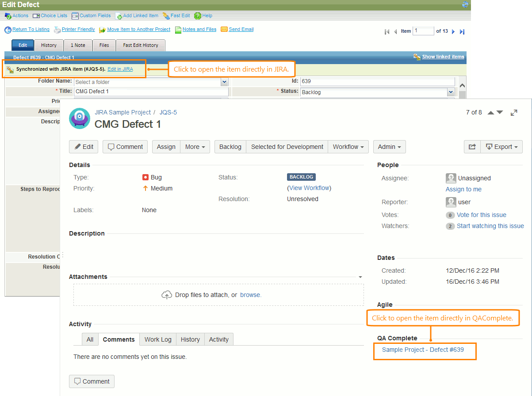The image size is (532, 396).
Task: Click the top Comment button in JIRA
Action: pyautogui.click(x=125, y=147)
